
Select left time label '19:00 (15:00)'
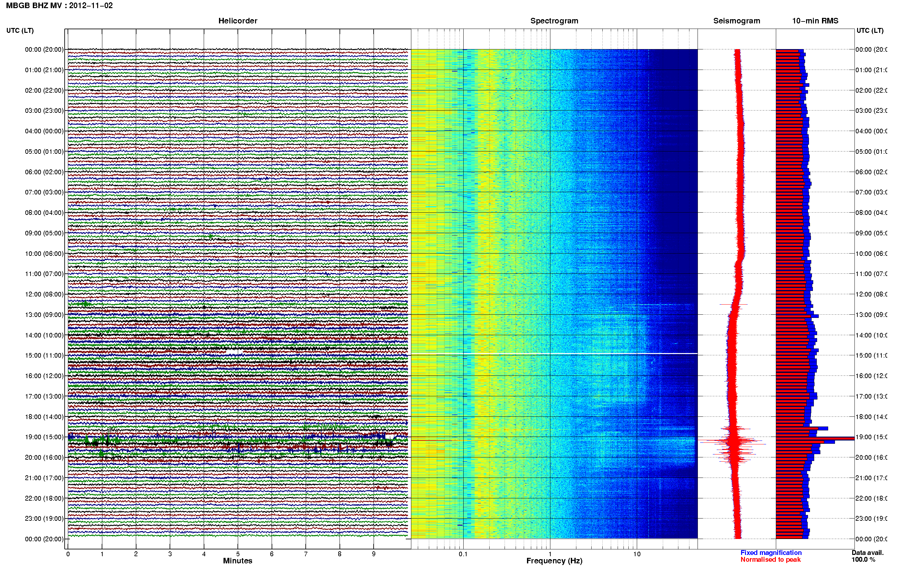(44, 437)
